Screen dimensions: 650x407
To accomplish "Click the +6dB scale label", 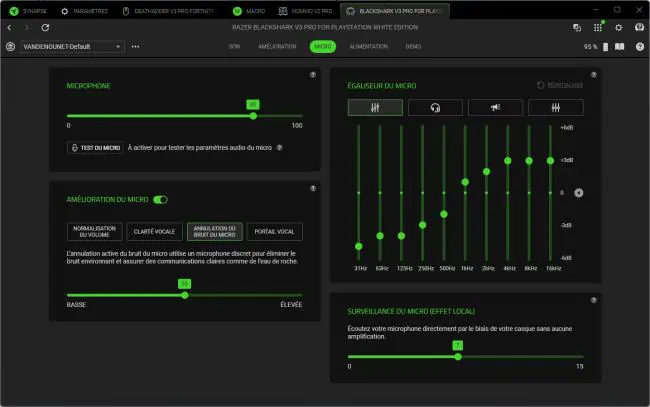I will tap(567, 128).
